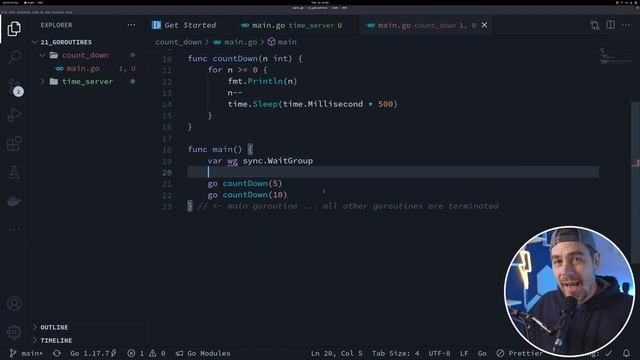Open Explorer more actions ellipsis
This screenshot has width=640, height=360.
coord(131,25)
